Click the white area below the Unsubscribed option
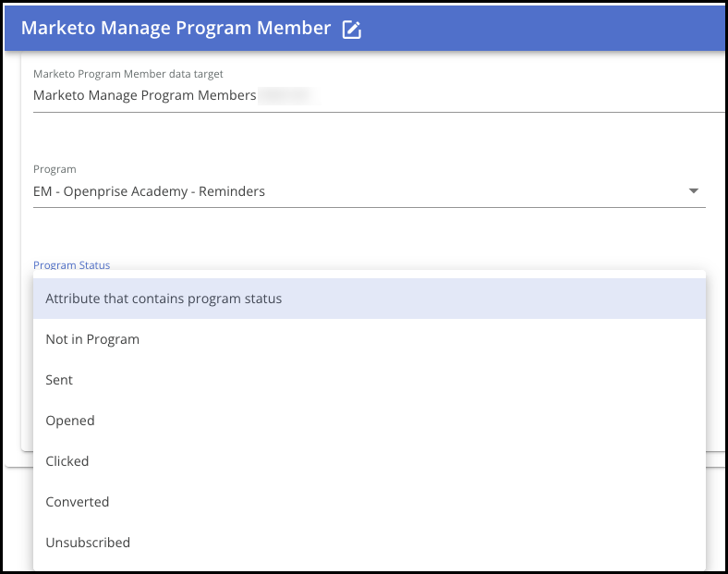The height and width of the screenshot is (574, 728). click(370, 565)
